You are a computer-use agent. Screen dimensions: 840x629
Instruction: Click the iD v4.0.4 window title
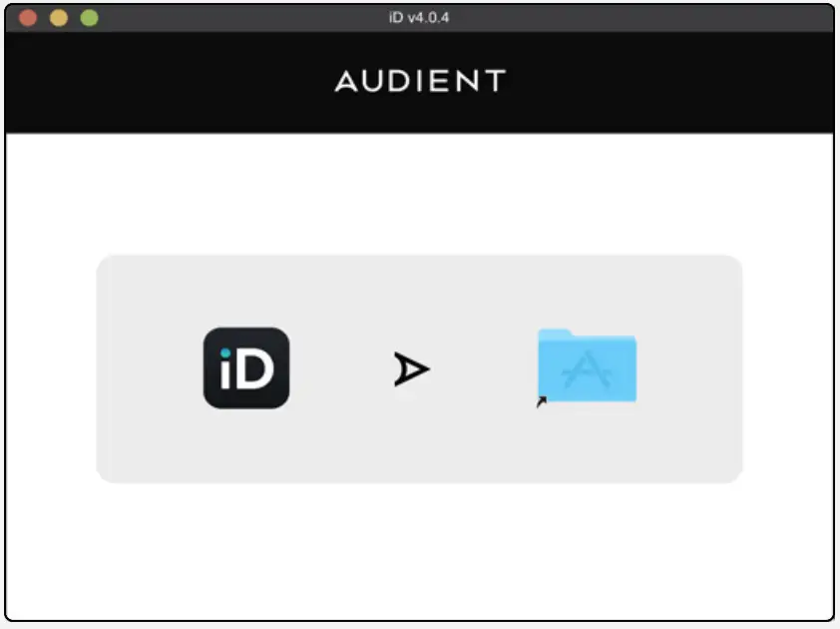pyautogui.click(x=419, y=17)
